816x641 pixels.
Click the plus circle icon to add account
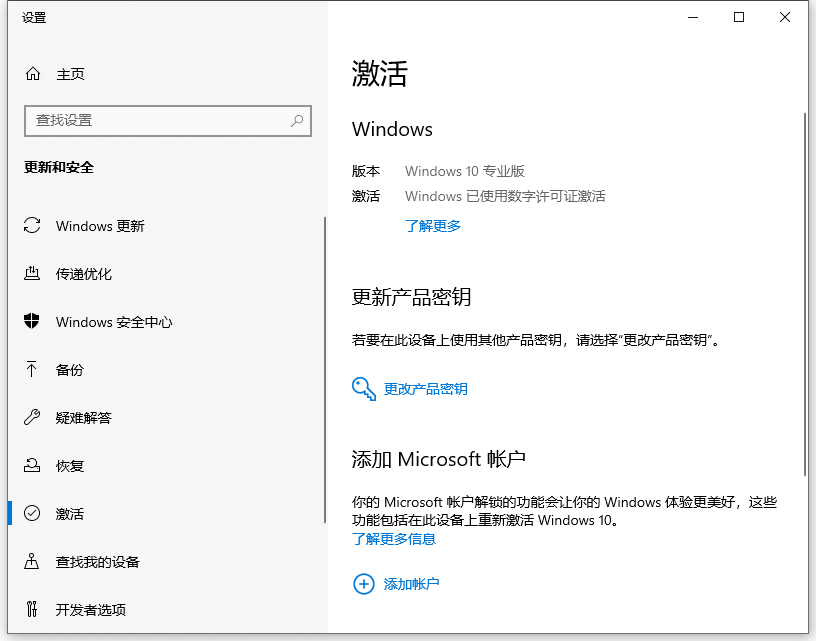click(x=364, y=584)
